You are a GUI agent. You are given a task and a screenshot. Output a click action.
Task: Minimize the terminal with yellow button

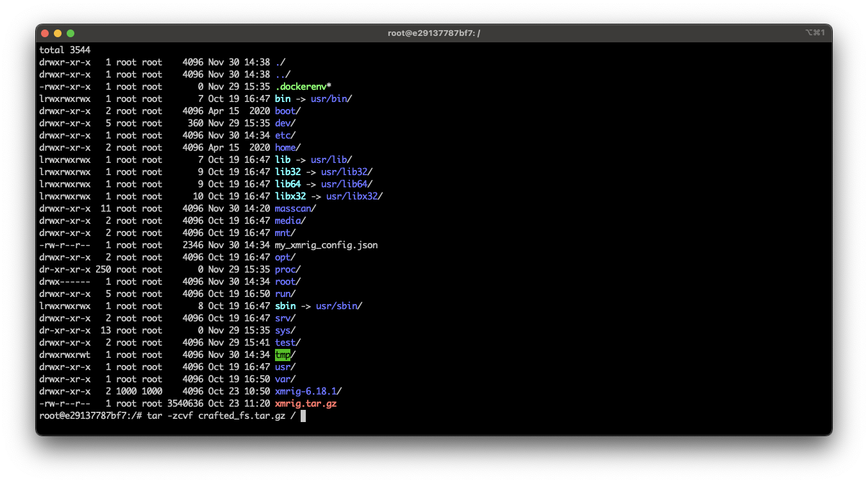pyautogui.click(x=58, y=33)
